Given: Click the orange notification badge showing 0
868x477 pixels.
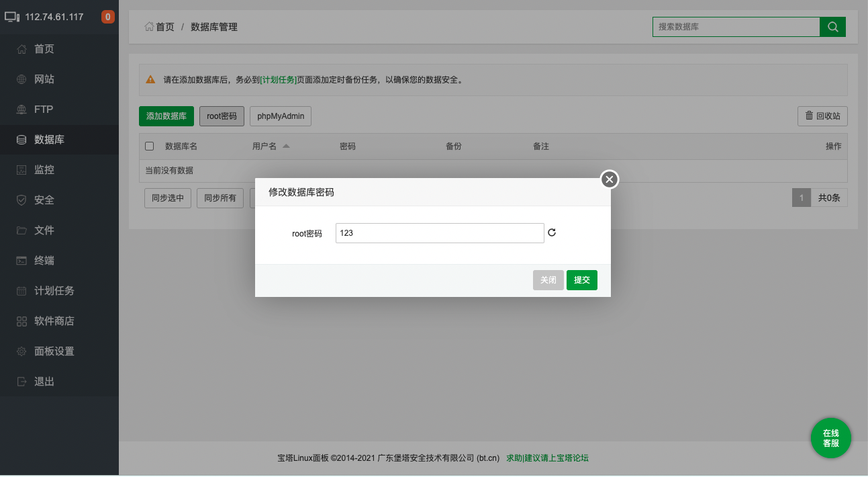Looking at the screenshot, I should 108,17.
